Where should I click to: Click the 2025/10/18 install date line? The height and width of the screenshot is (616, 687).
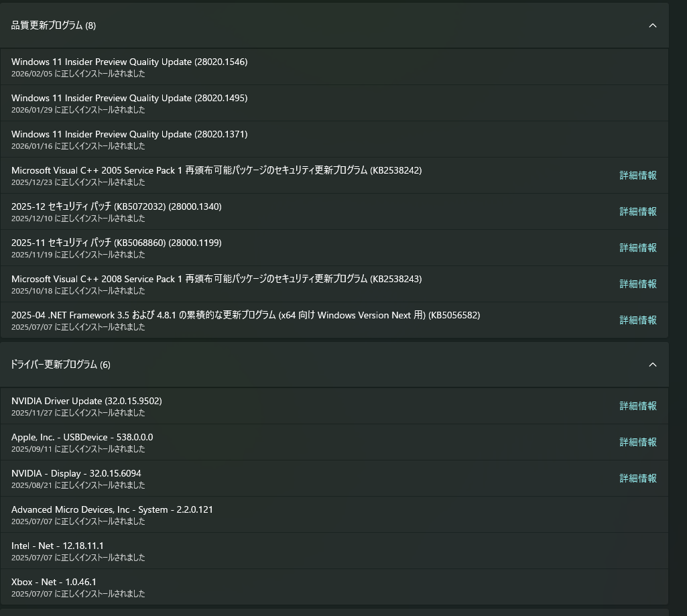[78, 290]
